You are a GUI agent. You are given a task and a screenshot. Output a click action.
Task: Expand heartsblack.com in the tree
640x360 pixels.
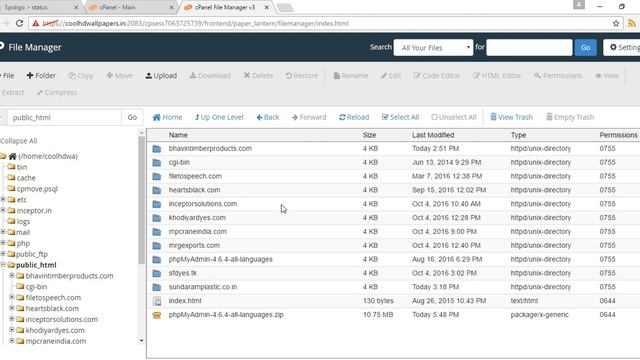[x=12, y=308]
